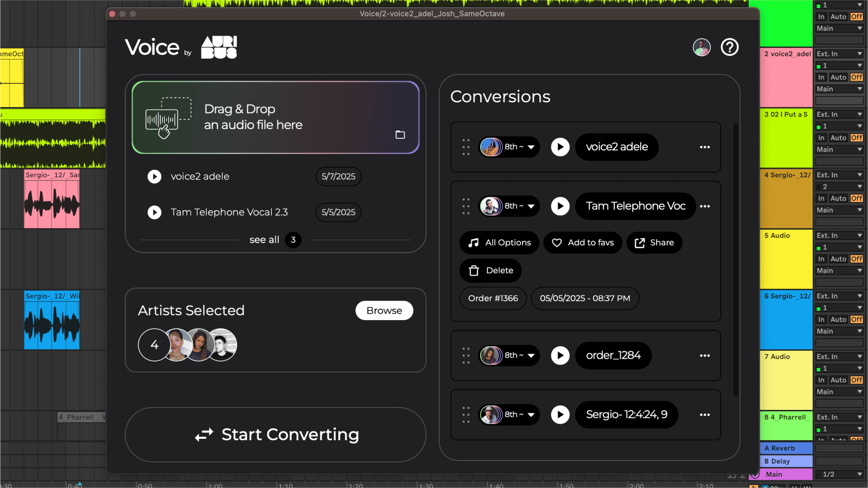
Task: Open the overflow menu on voice2 adele conversion
Action: point(705,147)
